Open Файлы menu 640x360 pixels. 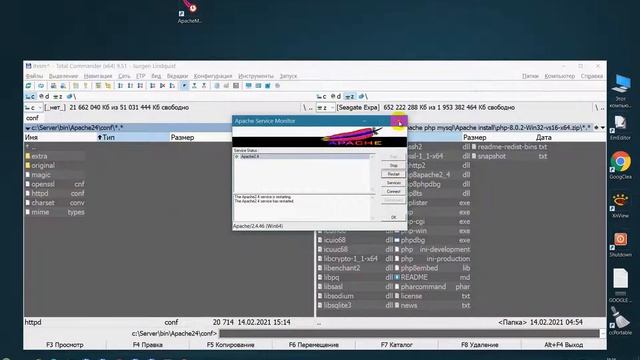(34, 76)
